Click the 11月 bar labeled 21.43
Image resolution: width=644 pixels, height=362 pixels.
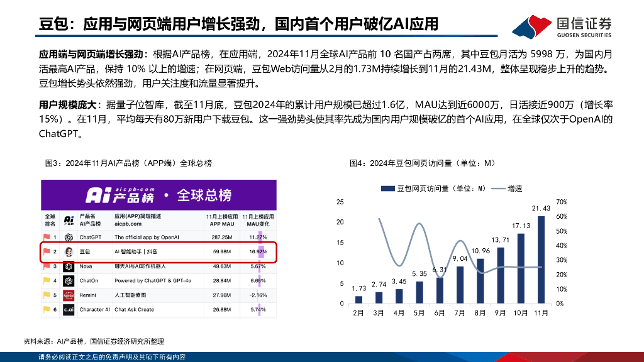541,260
